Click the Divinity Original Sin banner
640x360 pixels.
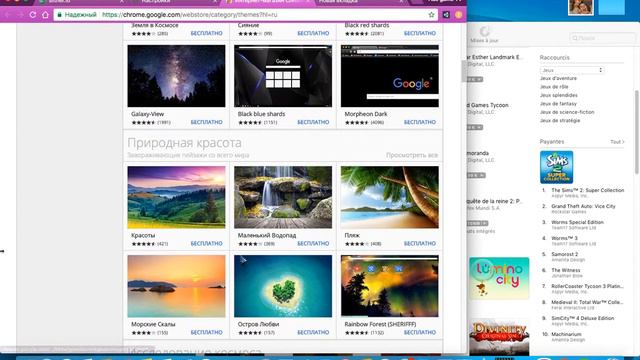(x=499, y=338)
